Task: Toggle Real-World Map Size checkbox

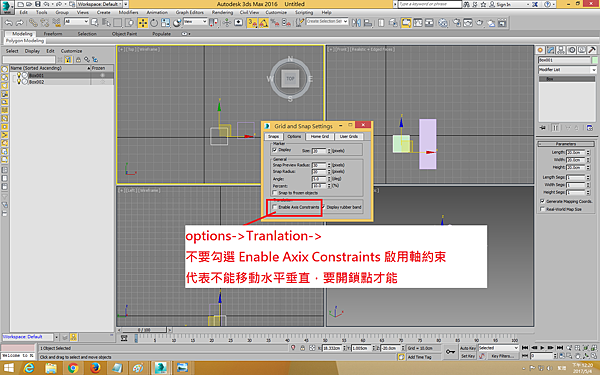Action: click(542, 209)
